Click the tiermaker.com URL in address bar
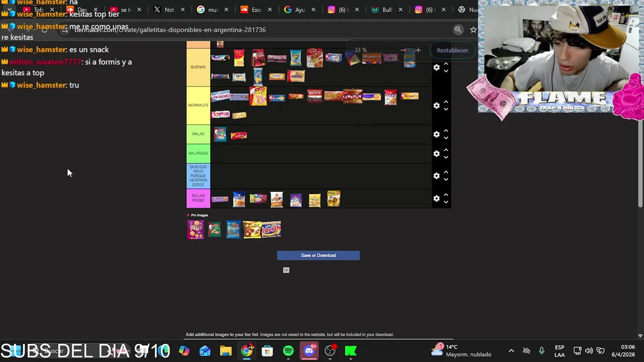The height and width of the screenshot is (362, 644). coord(170,30)
